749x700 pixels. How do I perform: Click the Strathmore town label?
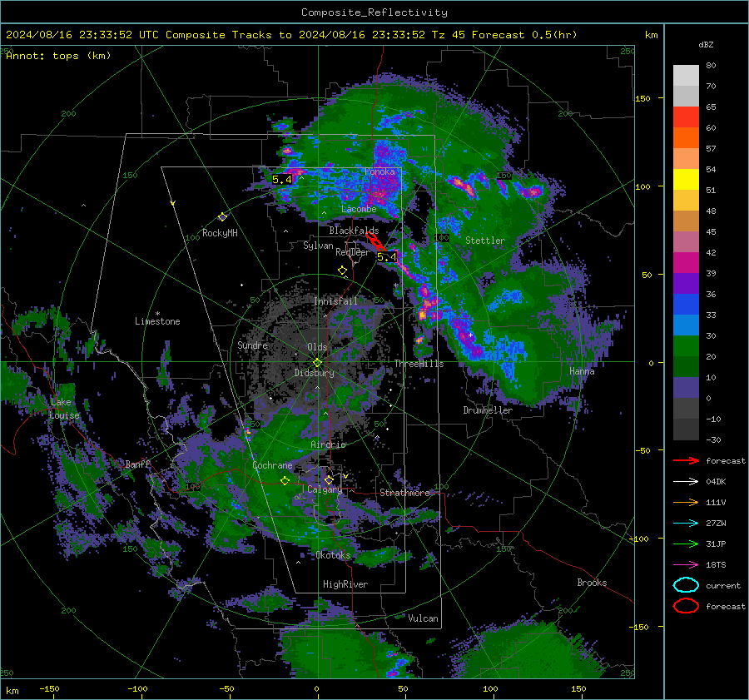click(x=404, y=493)
